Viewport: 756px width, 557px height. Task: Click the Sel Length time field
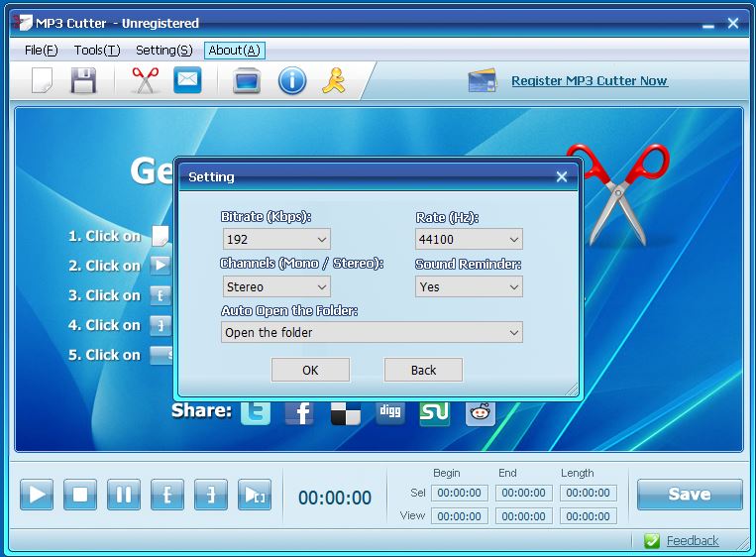(589, 493)
